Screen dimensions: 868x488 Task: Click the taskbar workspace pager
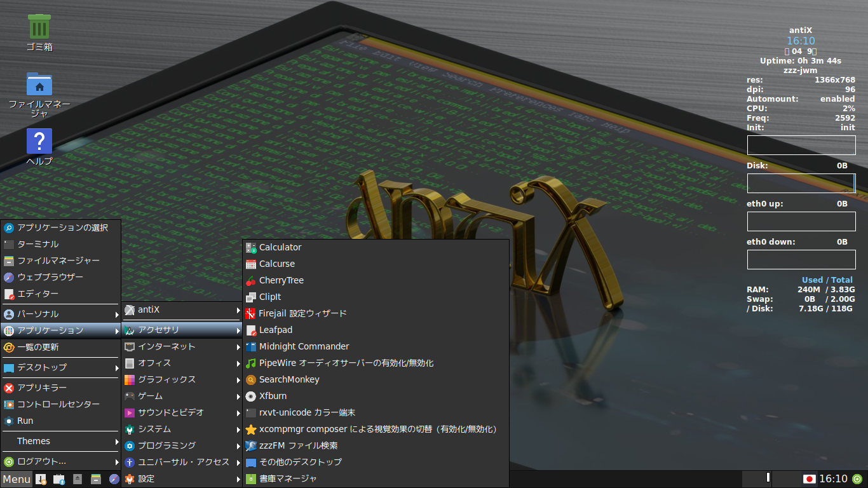click(x=756, y=478)
